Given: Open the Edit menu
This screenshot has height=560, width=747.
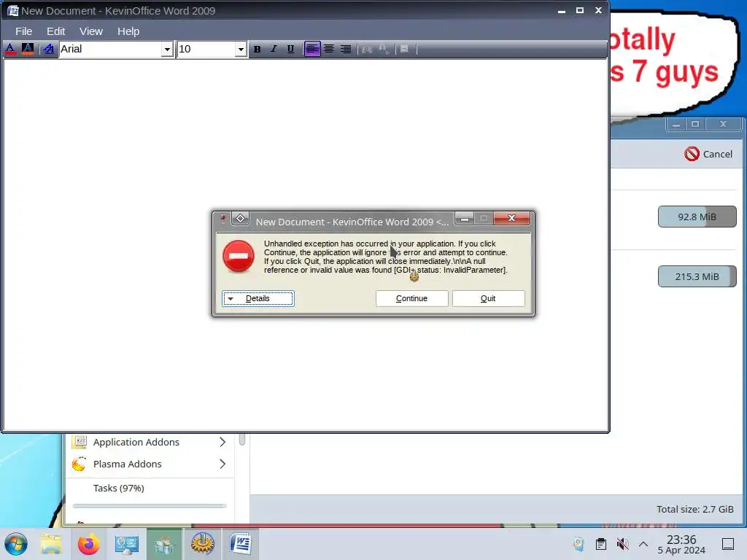Looking at the screenshot, I should tap(55, 31).
